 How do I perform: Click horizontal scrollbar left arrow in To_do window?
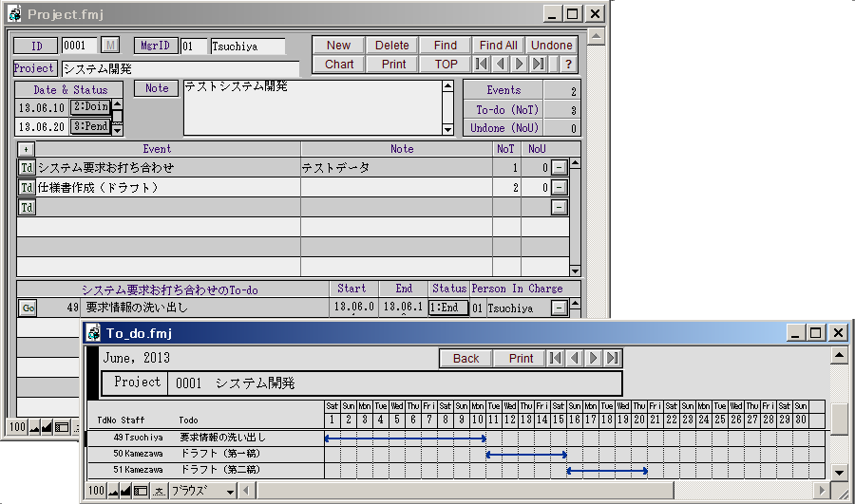pyautogui.click(x=246, y=491)
